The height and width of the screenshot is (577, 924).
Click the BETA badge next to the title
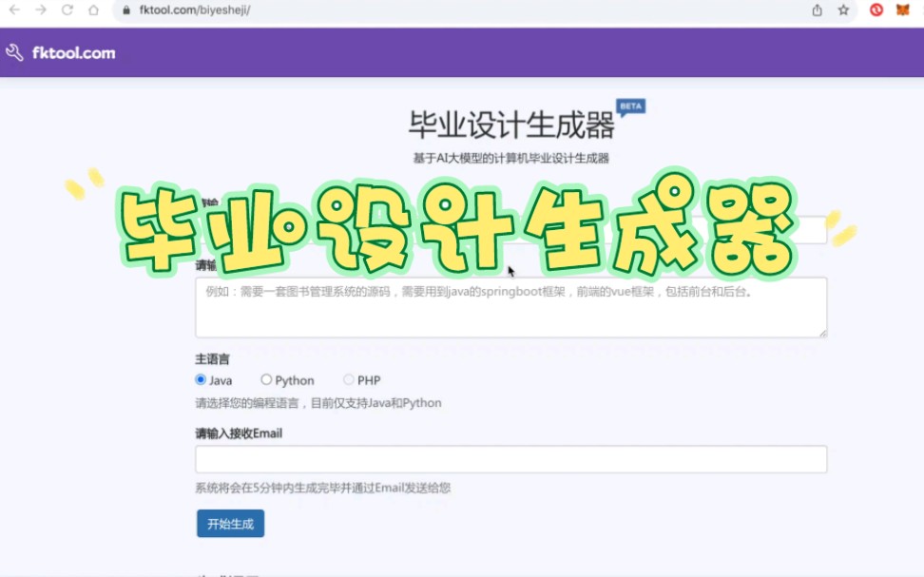coord(629,106)
